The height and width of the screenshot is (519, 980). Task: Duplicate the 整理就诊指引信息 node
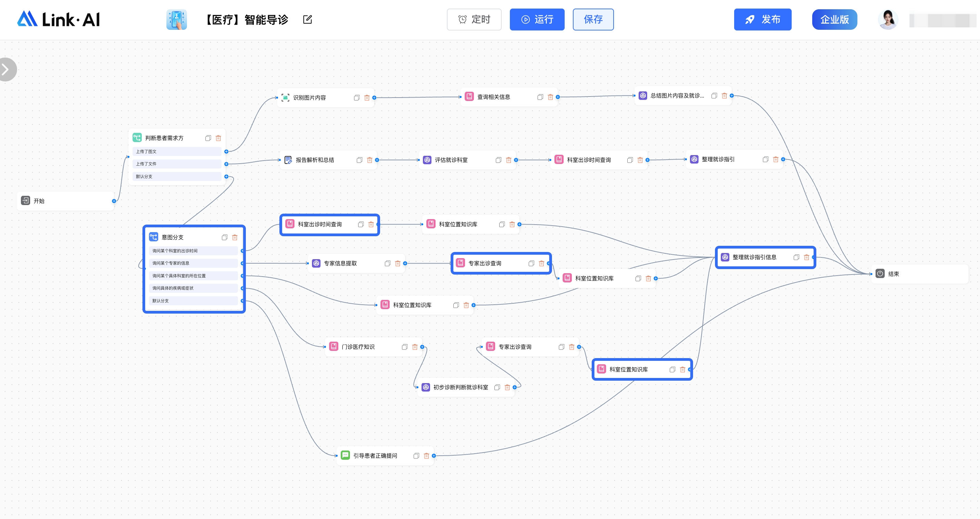pos(796,257)
